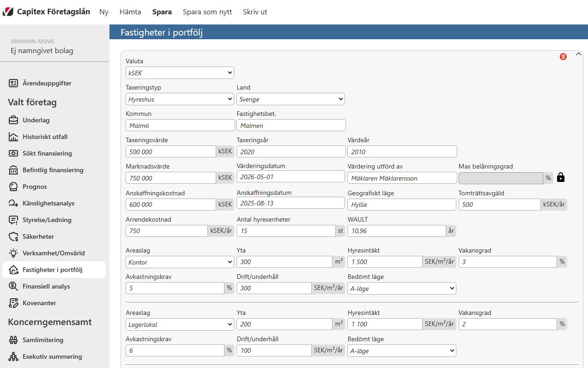Open the Valuta kSEK dropdown
Screen dimensions: 588x368
[180, 72]
